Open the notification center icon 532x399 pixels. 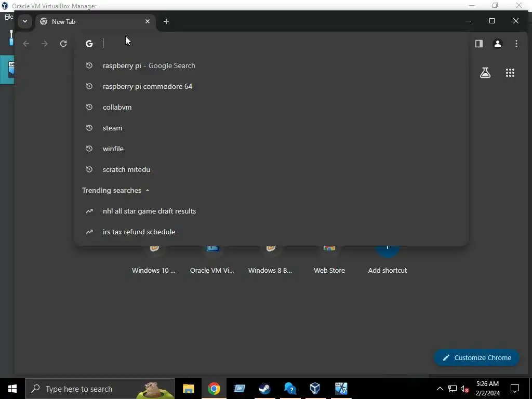[x=515, y=389]
